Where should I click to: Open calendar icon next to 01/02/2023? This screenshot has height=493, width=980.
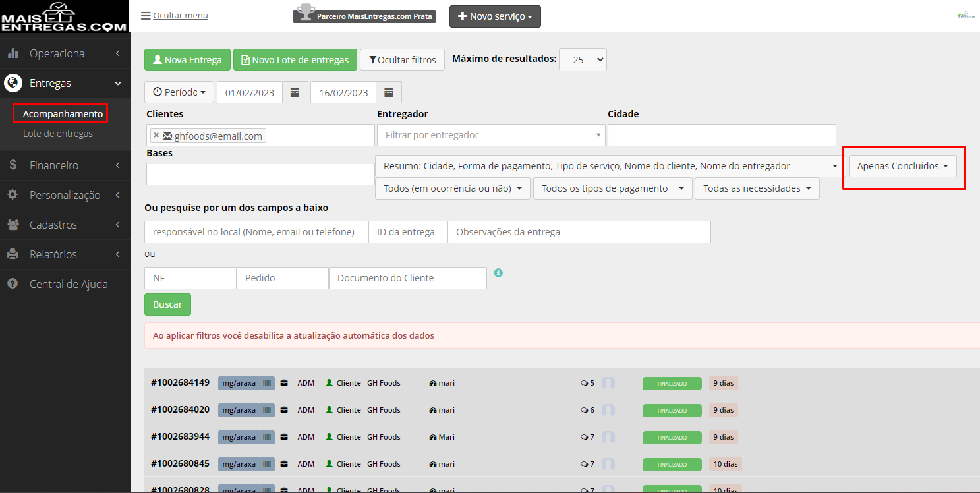tap(295, 92)
